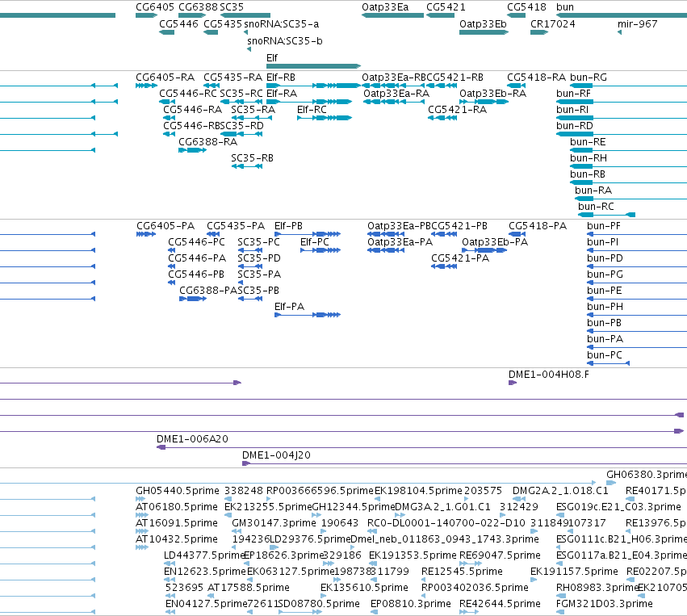Click the Elf gene bar
The width and height of the screenshot is (687, 616).
coord(314,66)
